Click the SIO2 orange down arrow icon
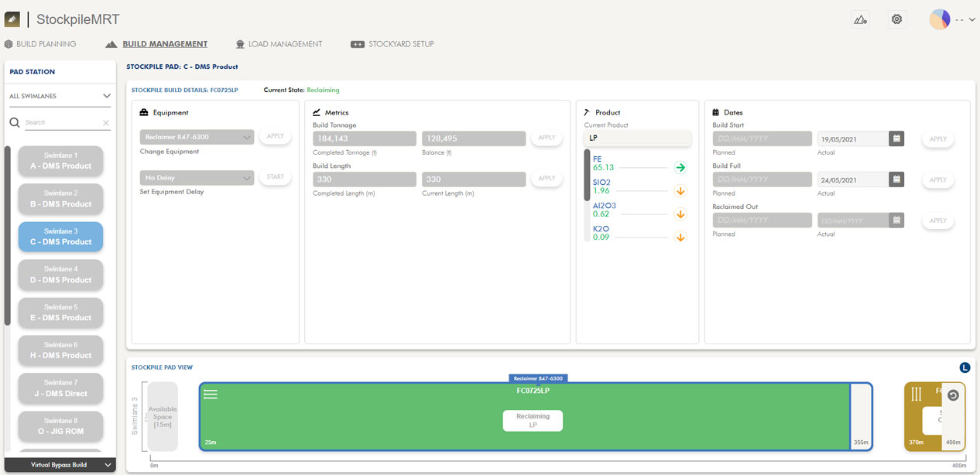980x475 pixels. 680,191
